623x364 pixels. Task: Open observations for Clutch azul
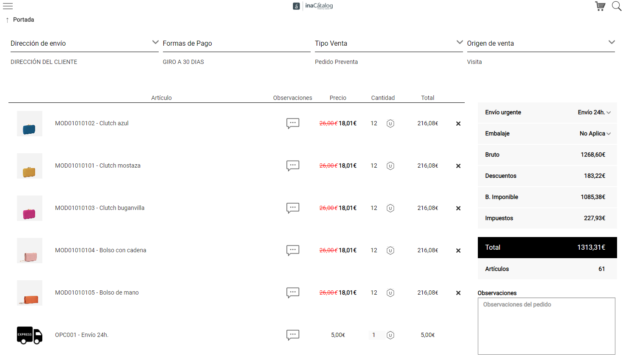293,123
